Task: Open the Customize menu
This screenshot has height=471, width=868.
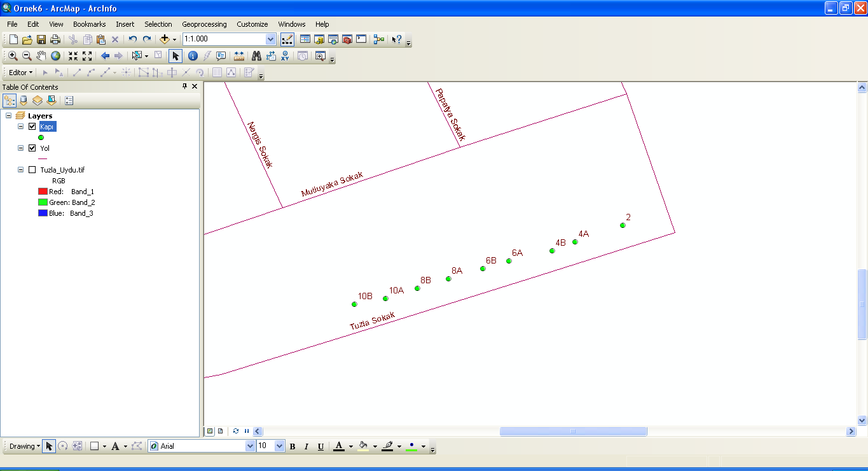Action: pos(252,24)
